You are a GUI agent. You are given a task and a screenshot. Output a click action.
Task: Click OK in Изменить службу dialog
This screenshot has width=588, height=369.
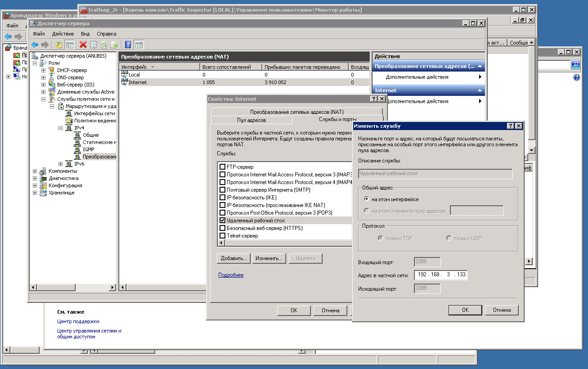(x=466, y=310)
